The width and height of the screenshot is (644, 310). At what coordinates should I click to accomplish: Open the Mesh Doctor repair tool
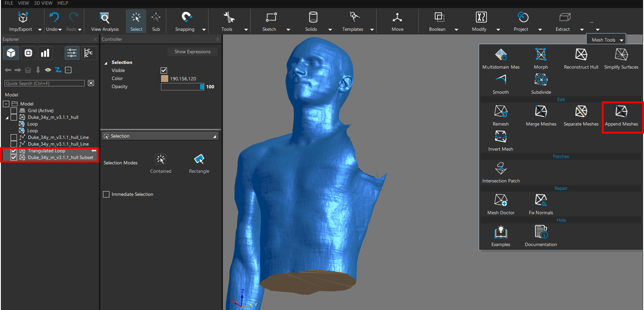(x=500, y=200)
